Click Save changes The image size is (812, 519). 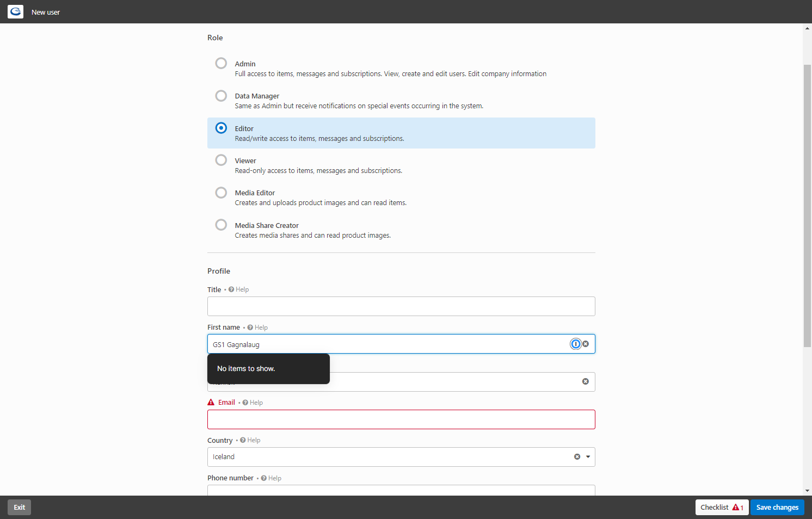[777, 508]
